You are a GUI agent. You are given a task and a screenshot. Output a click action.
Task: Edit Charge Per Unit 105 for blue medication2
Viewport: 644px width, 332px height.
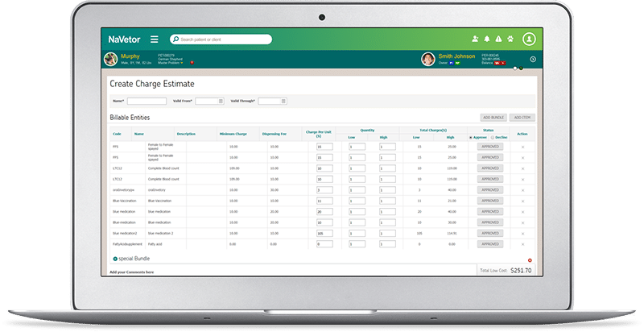324,234
